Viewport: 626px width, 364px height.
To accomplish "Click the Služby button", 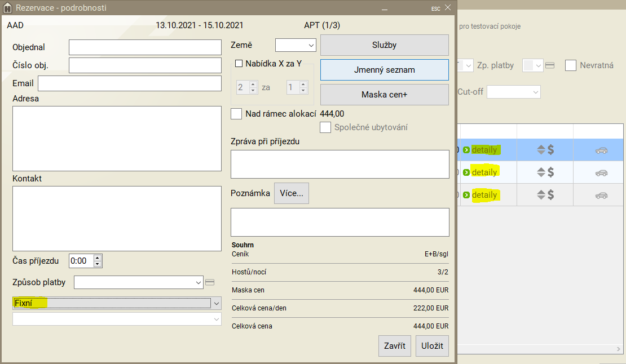I will [385, 45].
